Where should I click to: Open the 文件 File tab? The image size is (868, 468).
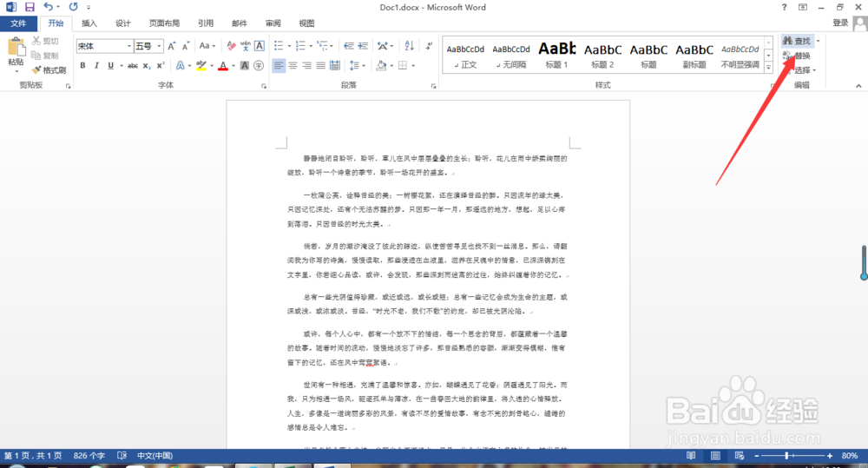point(18,23)
